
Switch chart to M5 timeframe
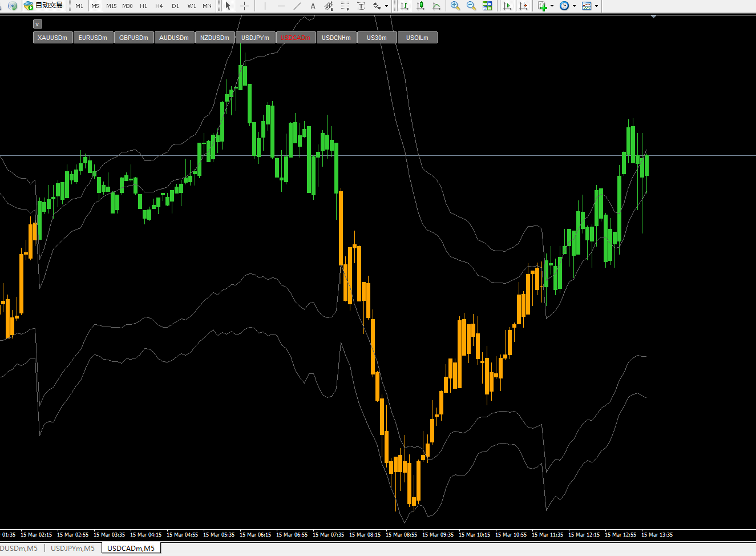coord(95,6)
